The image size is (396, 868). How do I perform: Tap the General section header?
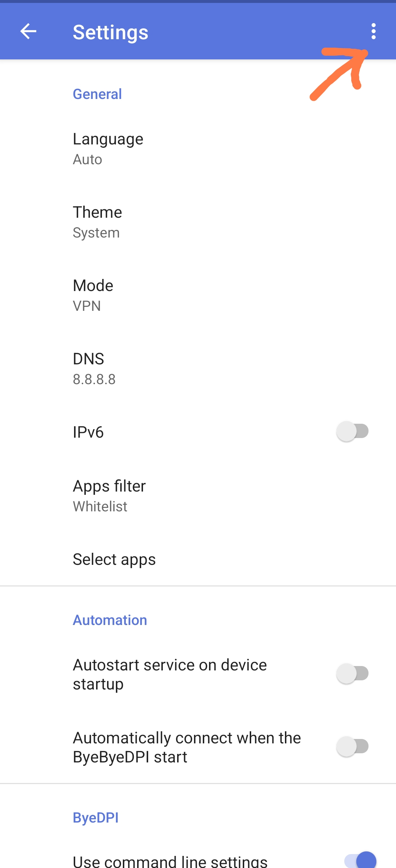[97, 94]
